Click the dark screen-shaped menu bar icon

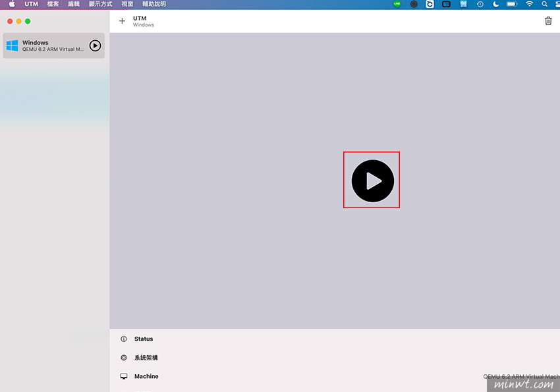tap(446, 5)
